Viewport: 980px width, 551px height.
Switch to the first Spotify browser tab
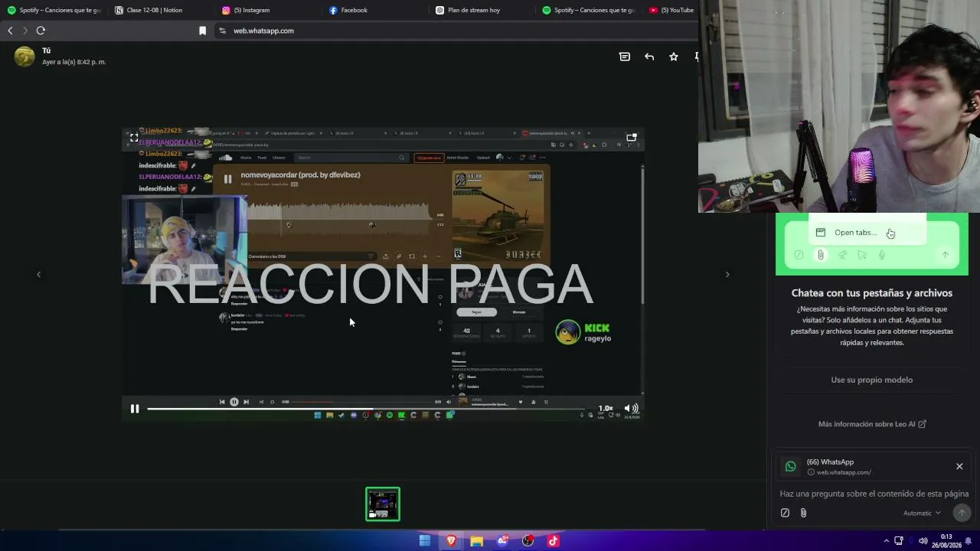(x=54, y=10)
